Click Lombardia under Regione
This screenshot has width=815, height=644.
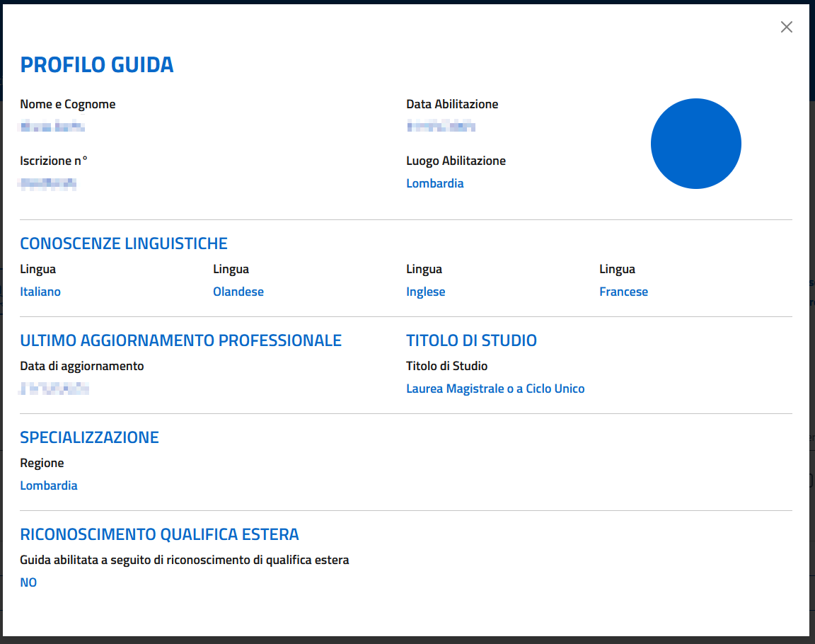(49, 485)
